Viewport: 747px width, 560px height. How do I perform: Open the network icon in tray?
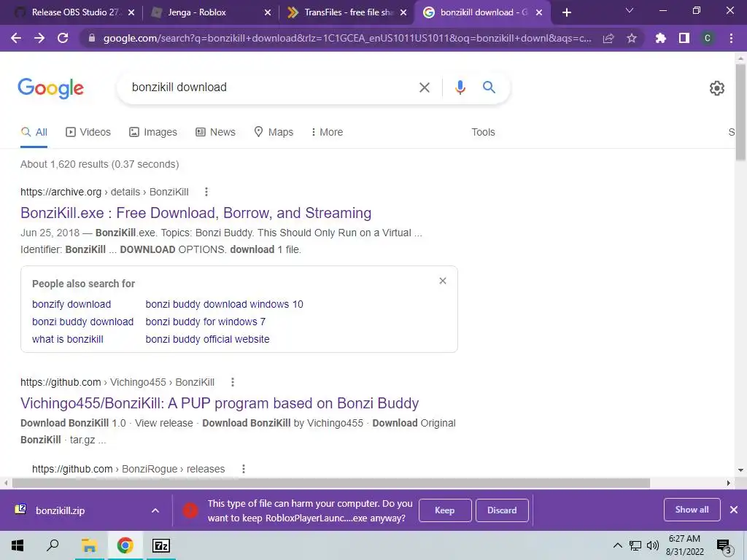tap(635, 545)
